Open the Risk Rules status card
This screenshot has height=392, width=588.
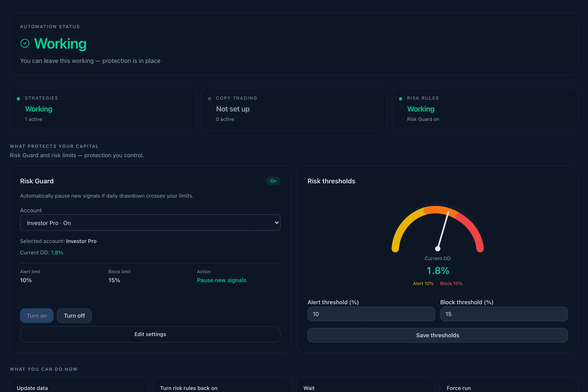click(485, 109)
